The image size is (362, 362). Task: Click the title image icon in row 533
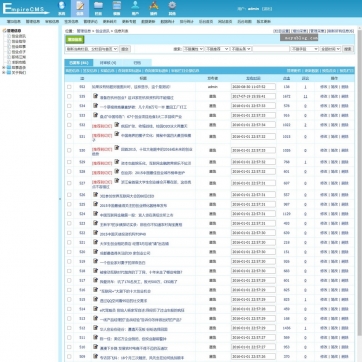[x=96, y=115]
